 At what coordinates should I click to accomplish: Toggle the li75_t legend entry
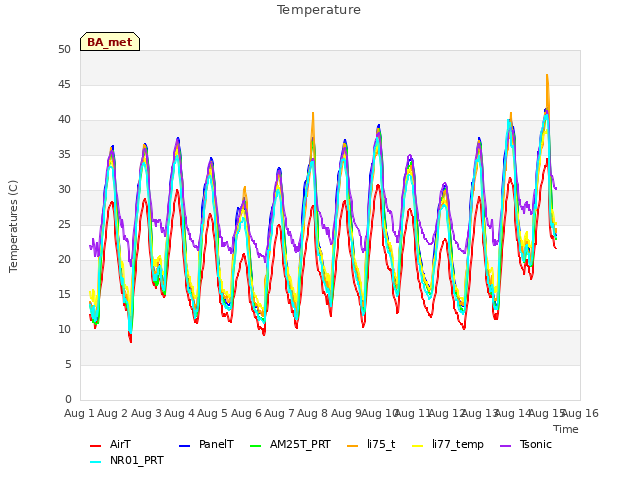[x=371, y=444]
